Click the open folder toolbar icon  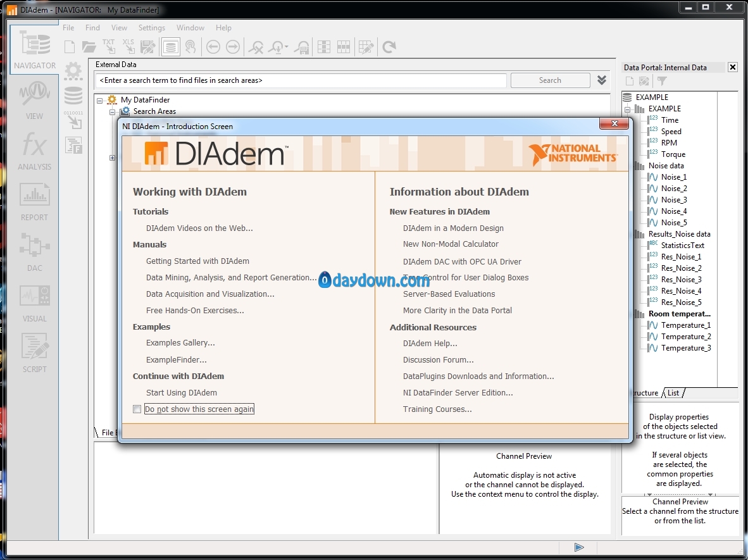pos(89,47)
